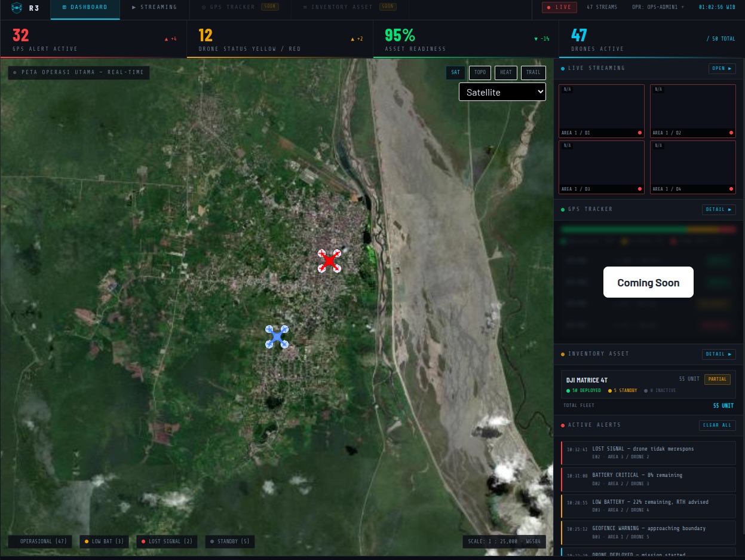
Task: Click OPEN in Live Streaming panel
Action: 722,68
